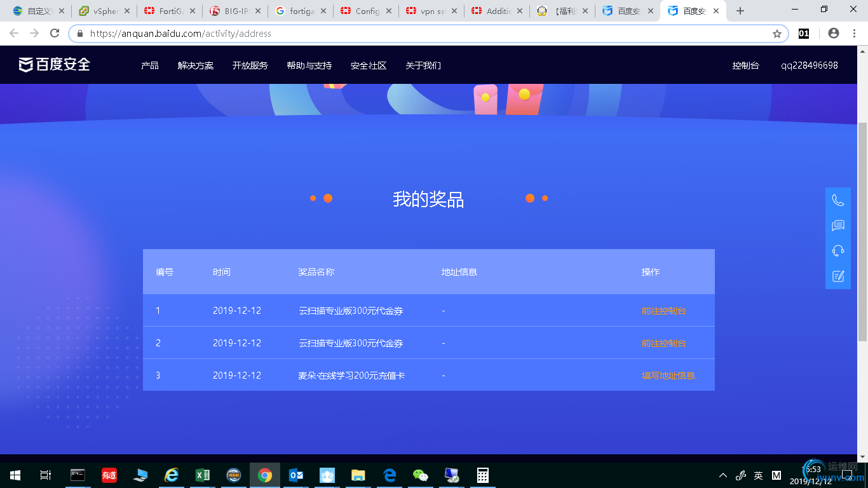Click the row 1 云扫描专业版300元代金券 cell
This screenshot has width=868, height=488.
tap(351, 311)
